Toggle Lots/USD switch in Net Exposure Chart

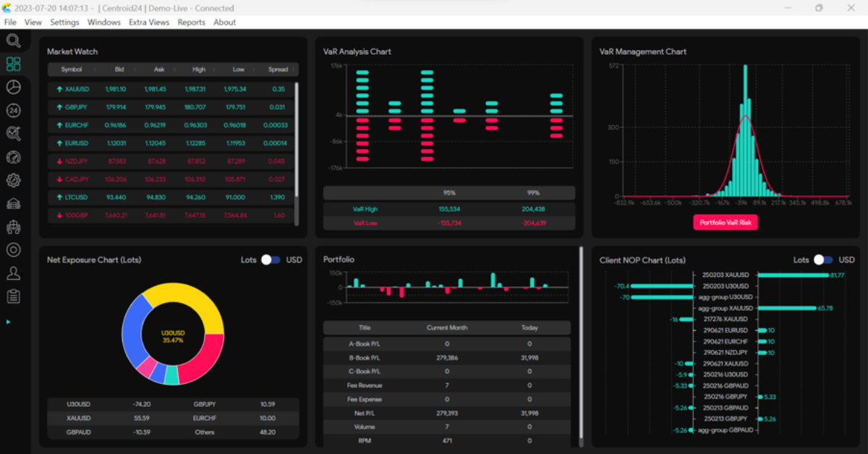click(x=271, y=260)
